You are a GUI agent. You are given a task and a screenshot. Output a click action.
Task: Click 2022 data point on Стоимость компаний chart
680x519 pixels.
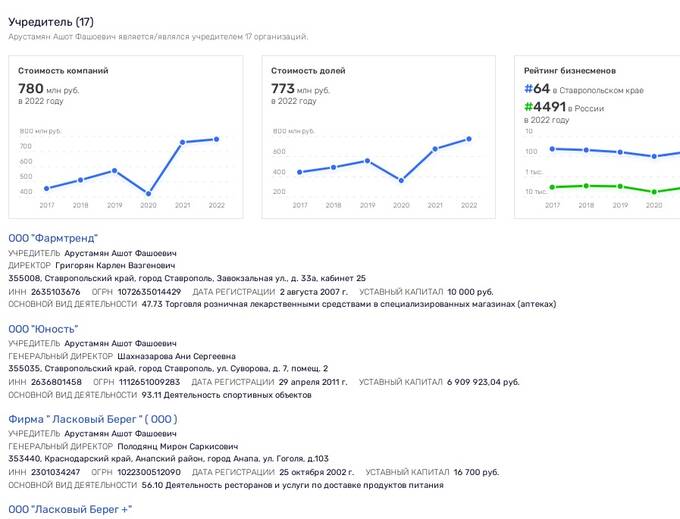pyautogui.click(x=216, y=139)
